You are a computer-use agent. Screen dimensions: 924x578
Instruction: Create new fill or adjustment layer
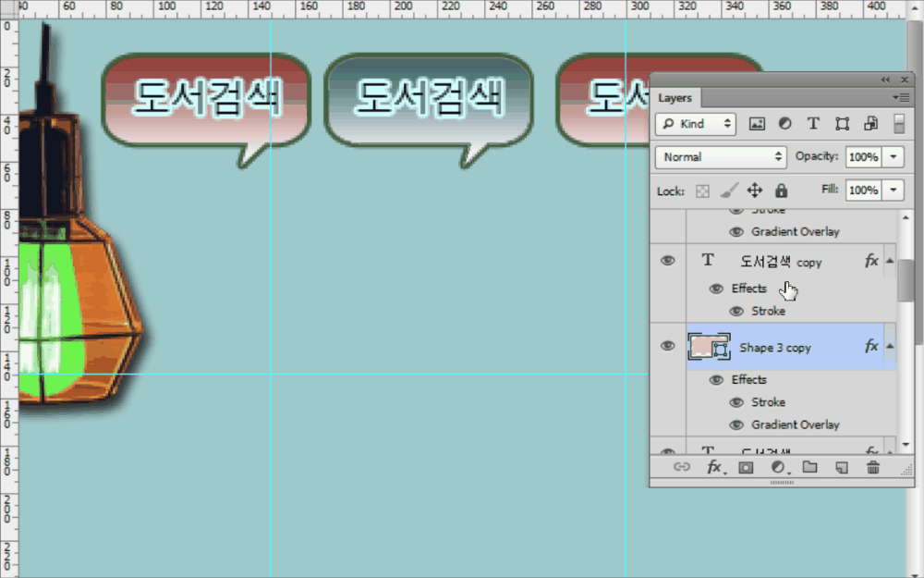(x=779, y=467)
